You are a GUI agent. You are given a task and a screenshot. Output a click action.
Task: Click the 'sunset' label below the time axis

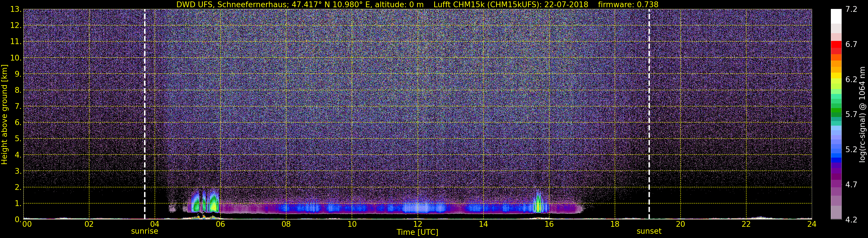649,231
